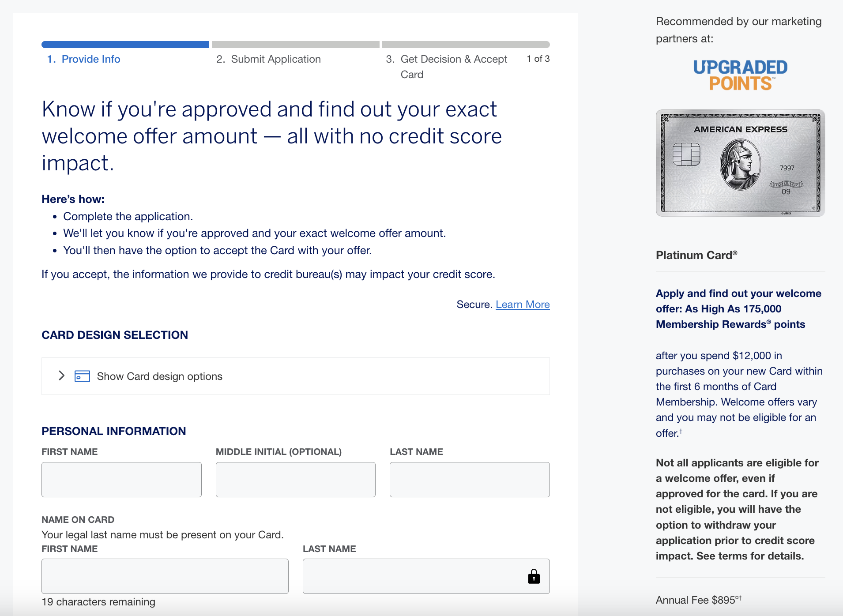Click the Card Design Selection heading
Image resolution: width=843 pixels, height=616 pixels.
point(115,335)
